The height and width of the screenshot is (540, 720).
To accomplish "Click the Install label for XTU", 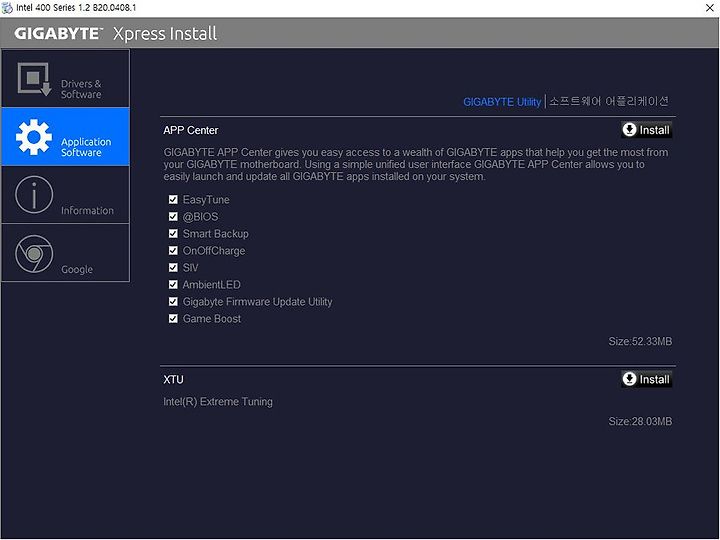I will point(654,379).
